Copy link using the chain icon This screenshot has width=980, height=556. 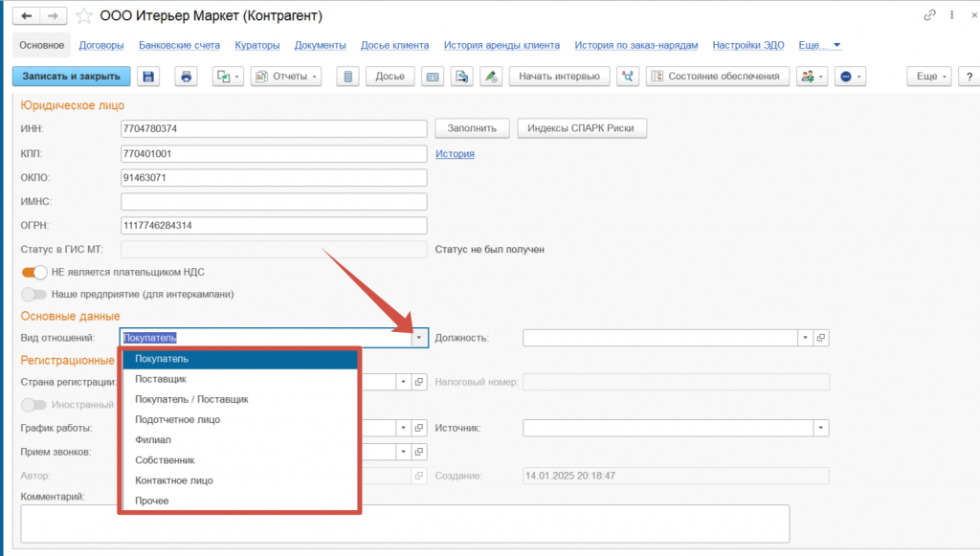click(929, 15)
